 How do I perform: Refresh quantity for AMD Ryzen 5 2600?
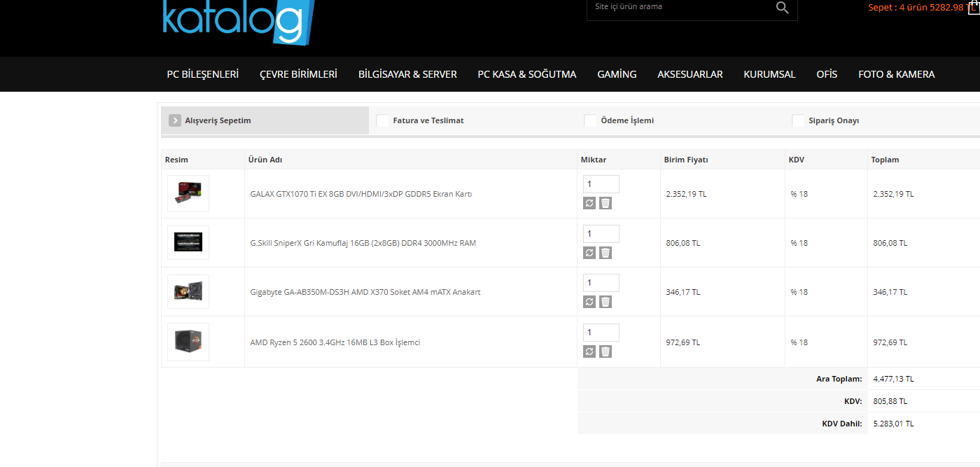589,351
